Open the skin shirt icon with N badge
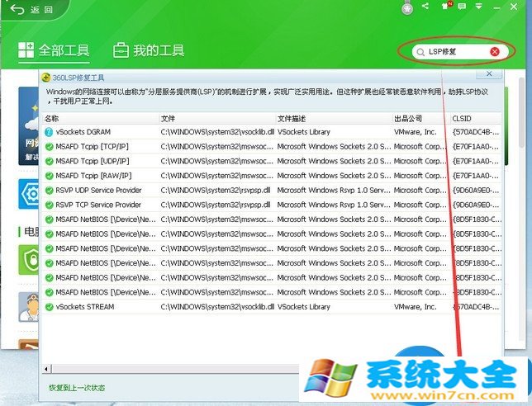 [x=446, y=6]
